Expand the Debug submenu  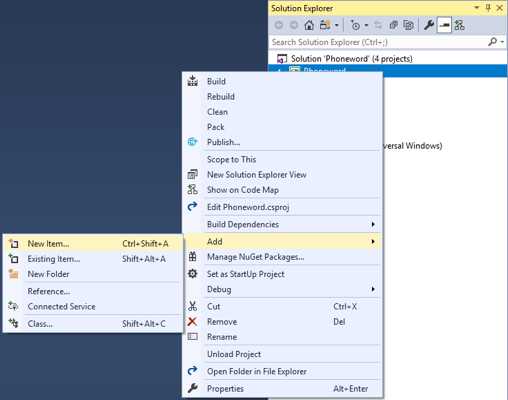(282, 289)
